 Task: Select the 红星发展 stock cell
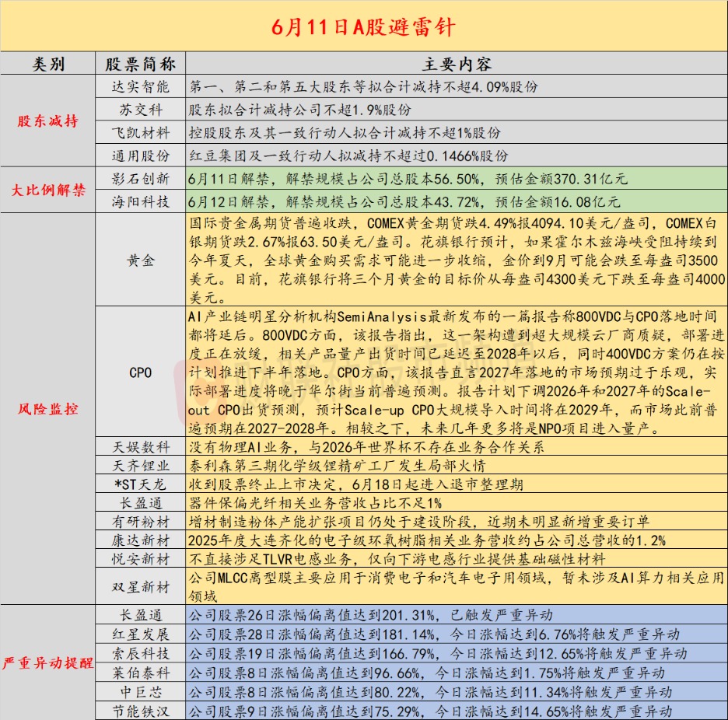pyautogui.click(x=140, y=634)
